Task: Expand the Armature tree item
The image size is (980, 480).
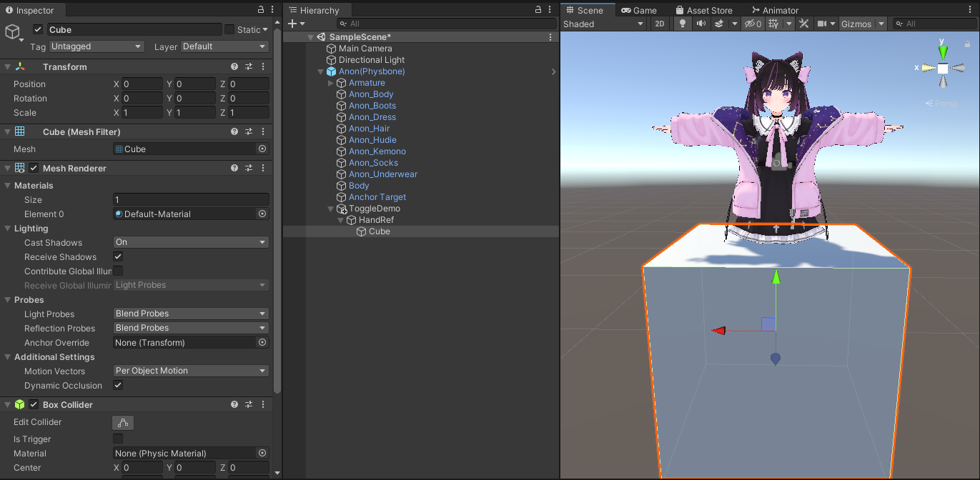Action: click(331, 83)
